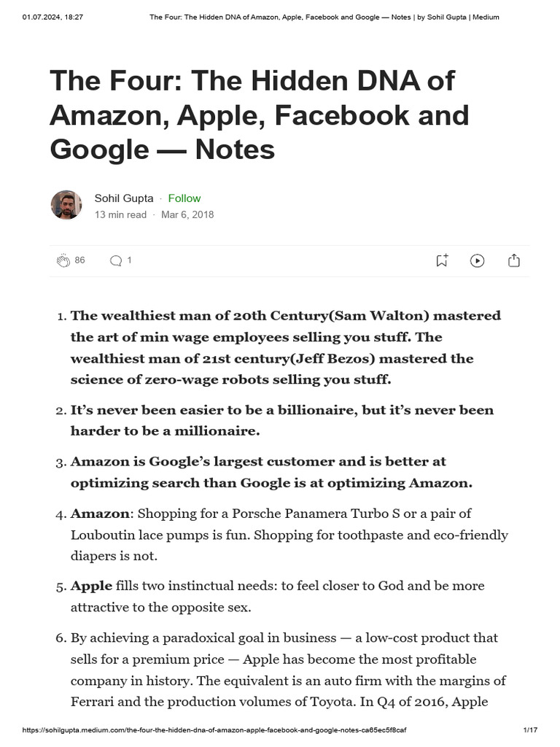This screenshot has width=560, height=747.
Task: Click the clap hands icon
Action: 63,260
